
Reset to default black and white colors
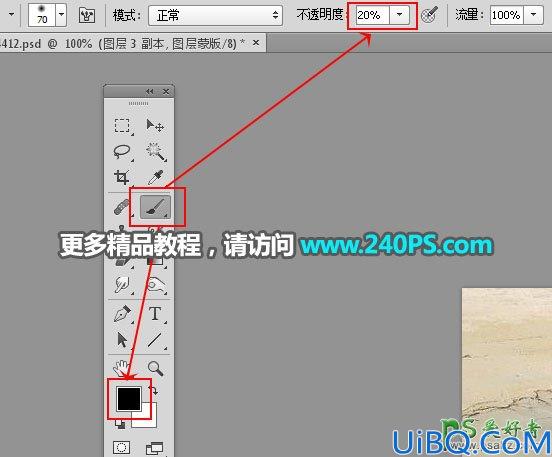(120, 424)
